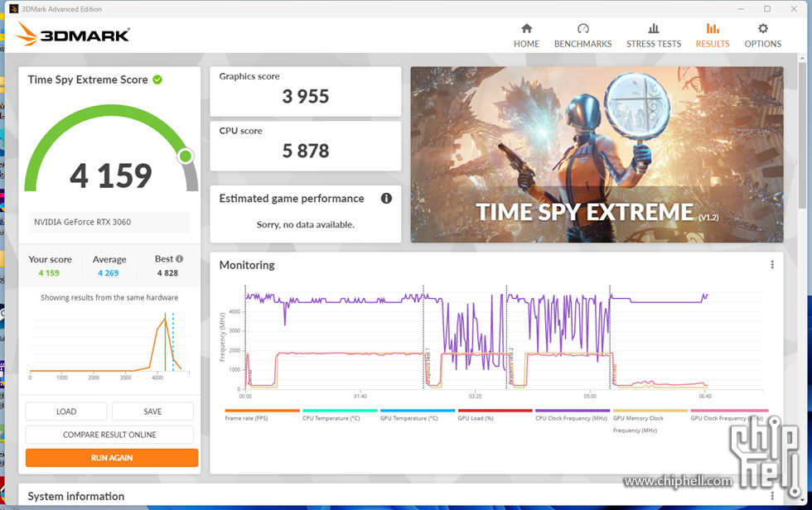Viewport: 812px width, 510px height.
Task: Toggle the Frame rate (FPS) legend
Action: (x=262, y=416)
